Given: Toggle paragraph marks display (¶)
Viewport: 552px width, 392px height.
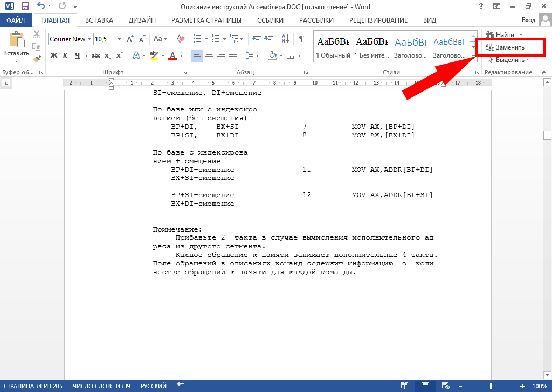Looking at the screenshot, I should coord(301,39).
